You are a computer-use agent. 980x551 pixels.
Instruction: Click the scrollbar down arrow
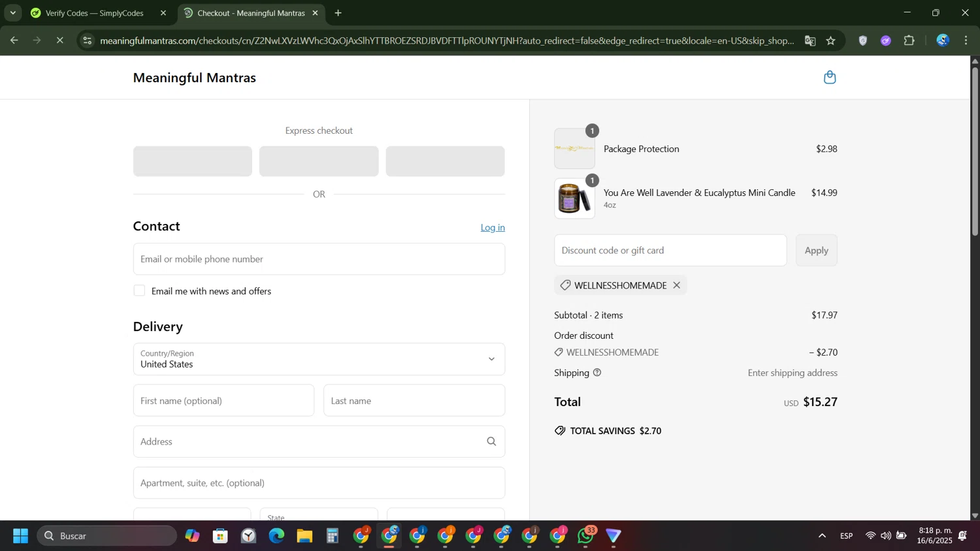pos(975,515)
